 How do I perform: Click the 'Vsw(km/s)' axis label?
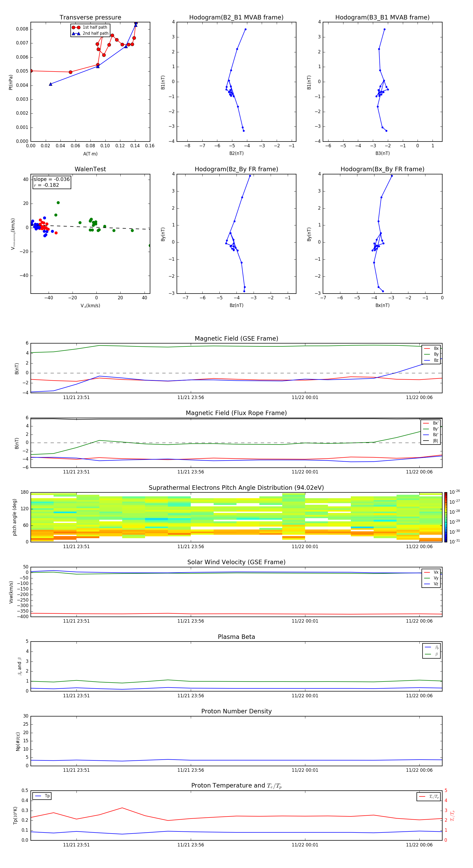point(11,592)
